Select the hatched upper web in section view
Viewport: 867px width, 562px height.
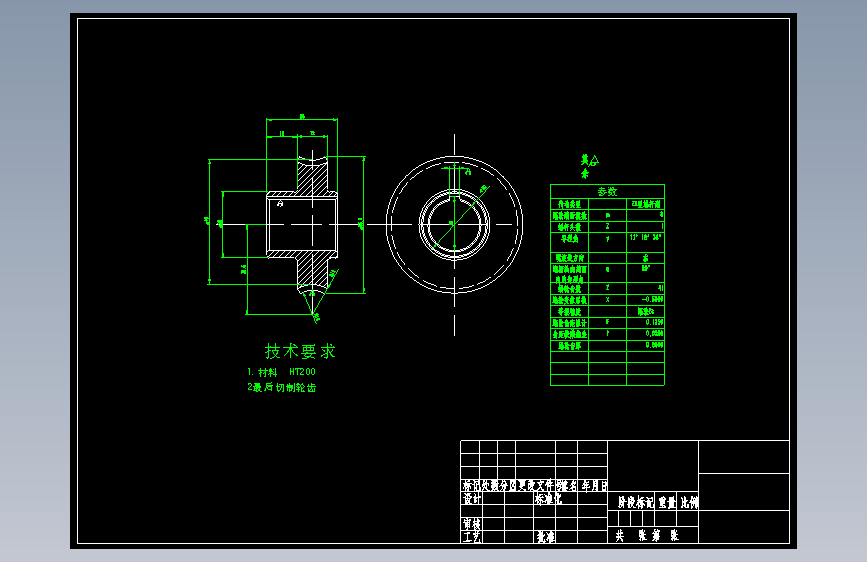312,176
